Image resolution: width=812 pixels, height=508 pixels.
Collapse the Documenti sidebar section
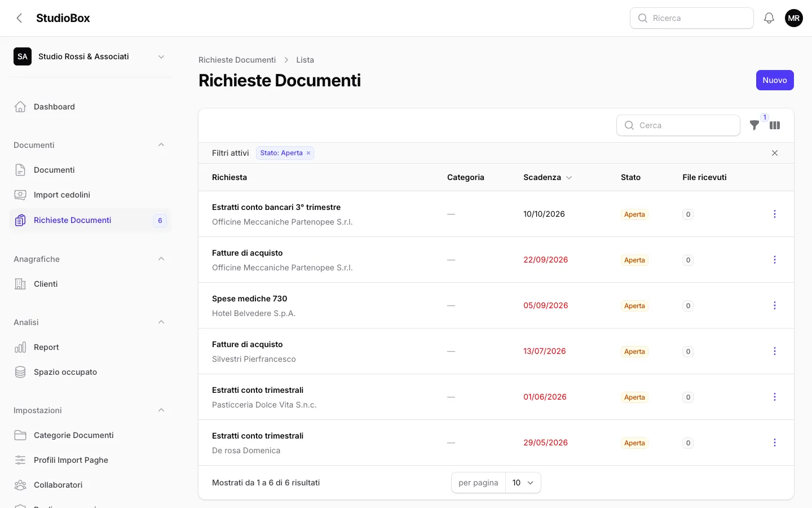(161, 145)
